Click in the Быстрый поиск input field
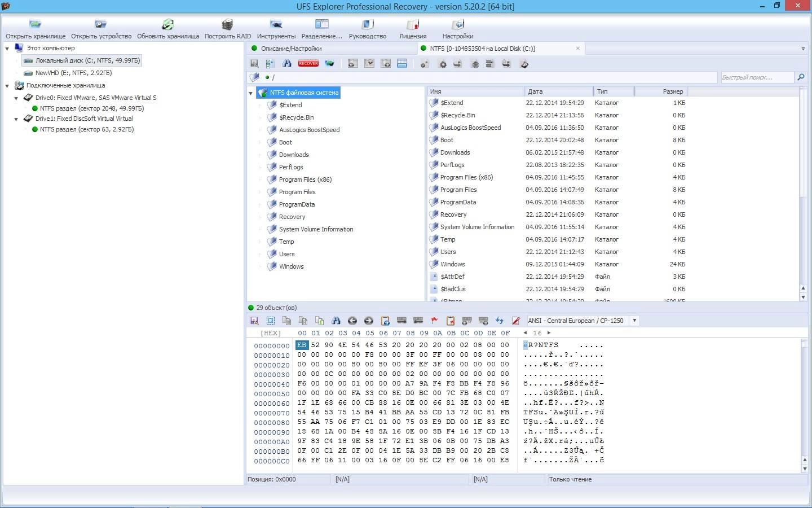The image size is (812, 508). 757,77
